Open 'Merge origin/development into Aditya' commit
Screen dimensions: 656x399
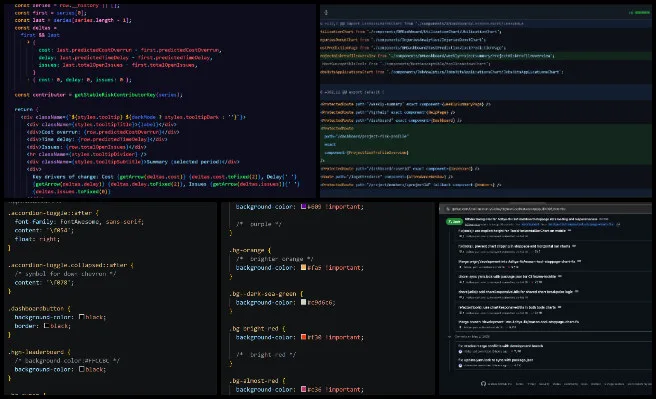[x=517, y=261]
